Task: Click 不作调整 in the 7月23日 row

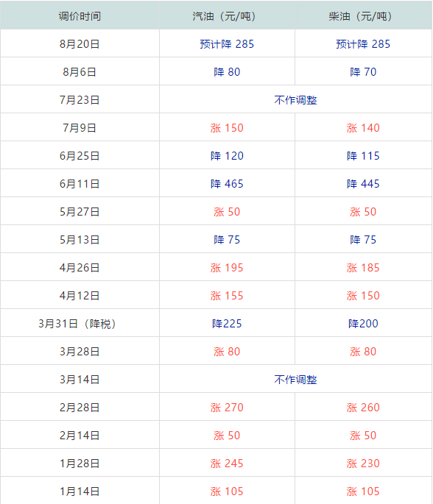Action: (x=295, y=100)
